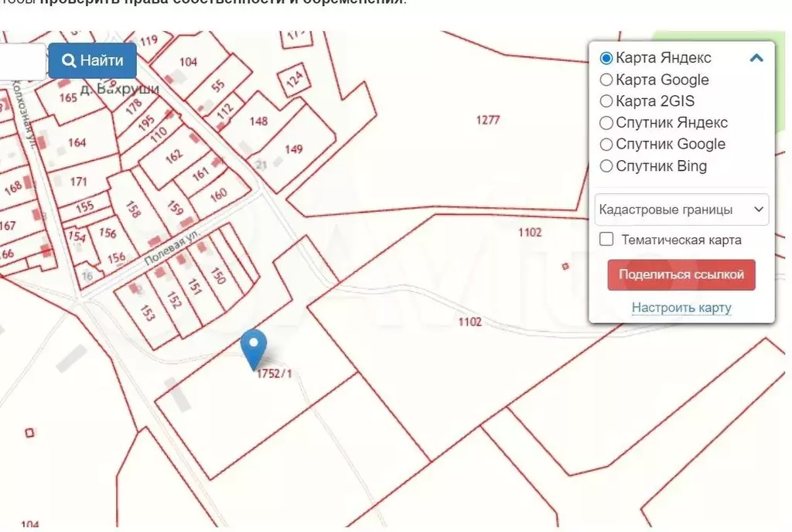Click parcel number 158 on map
This screenshot has width=792, height=532.
tap(133, 210)
